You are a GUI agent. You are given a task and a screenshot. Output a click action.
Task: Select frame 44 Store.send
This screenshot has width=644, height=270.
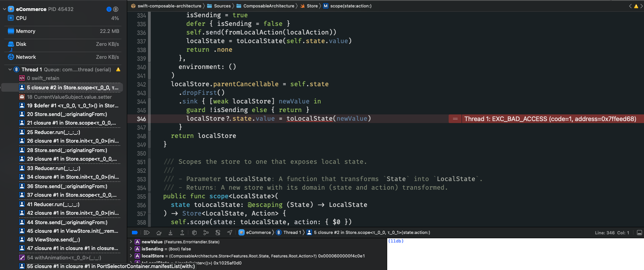point(63,222)
